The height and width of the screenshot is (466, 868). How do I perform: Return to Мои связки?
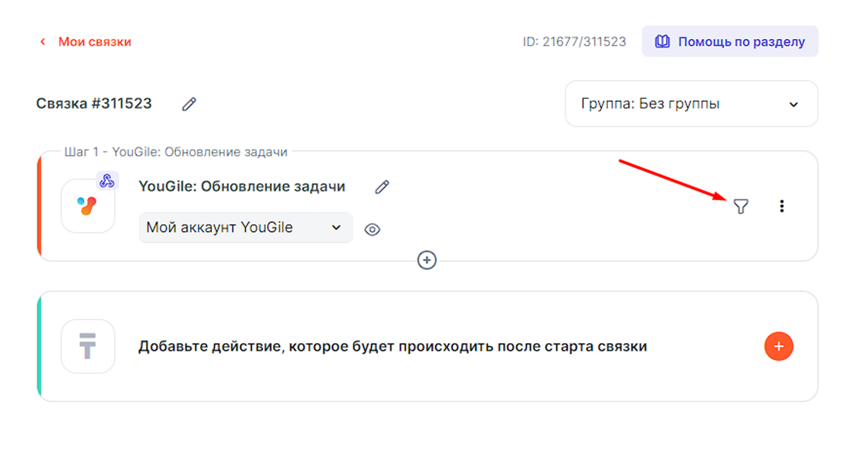coord(94,42)
